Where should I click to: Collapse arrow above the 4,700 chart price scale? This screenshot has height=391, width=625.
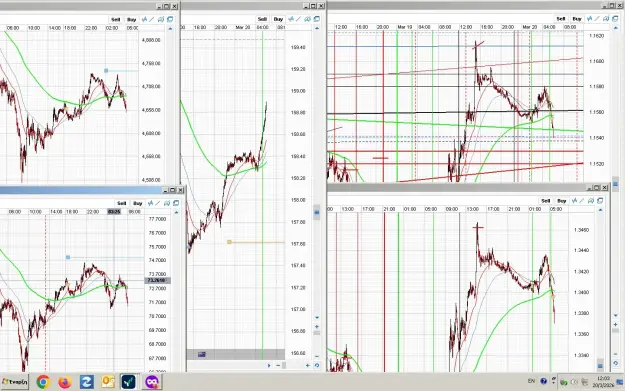(170, 29)
